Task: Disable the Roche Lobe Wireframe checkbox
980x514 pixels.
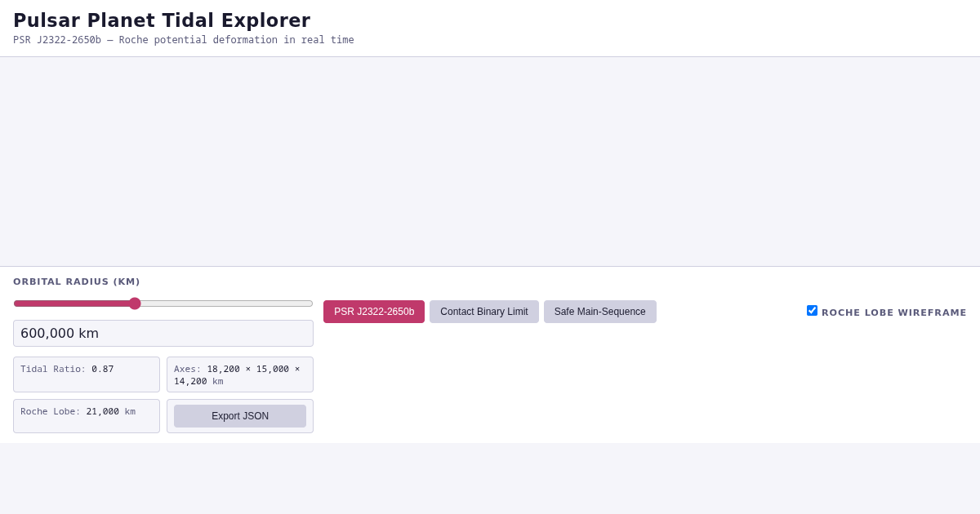Action: click(812, 311)
